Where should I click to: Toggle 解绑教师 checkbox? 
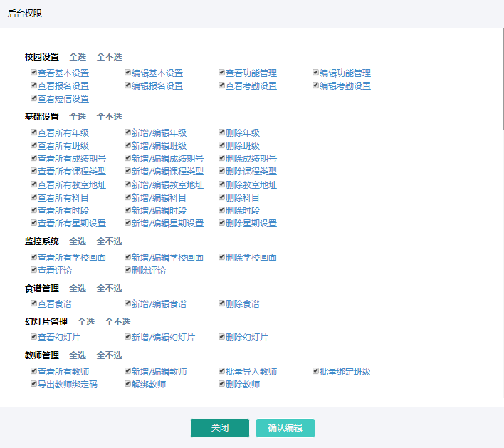[127, 384]
